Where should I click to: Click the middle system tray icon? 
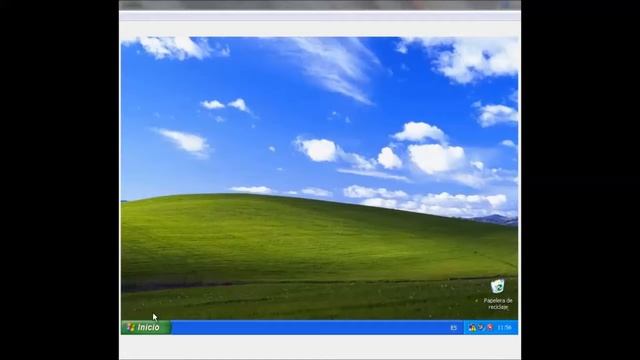pyautogui.click(x=481, y=327)
